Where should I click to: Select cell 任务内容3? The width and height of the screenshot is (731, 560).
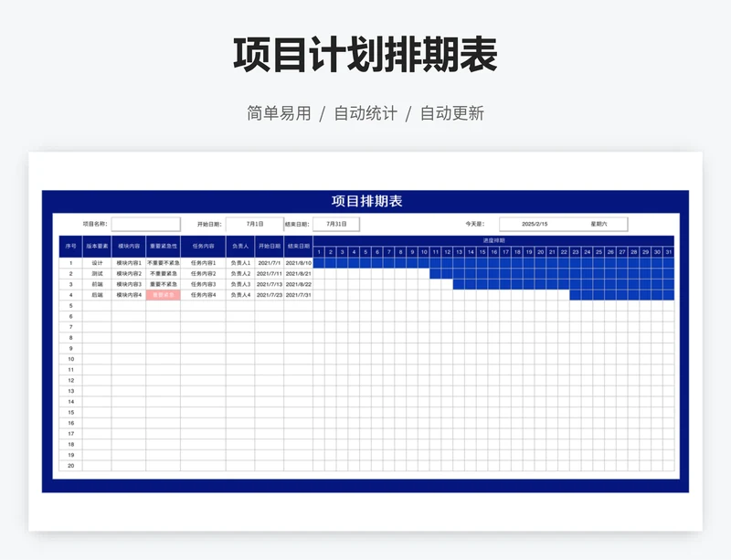pyautogui.click(x=203, y=284)
